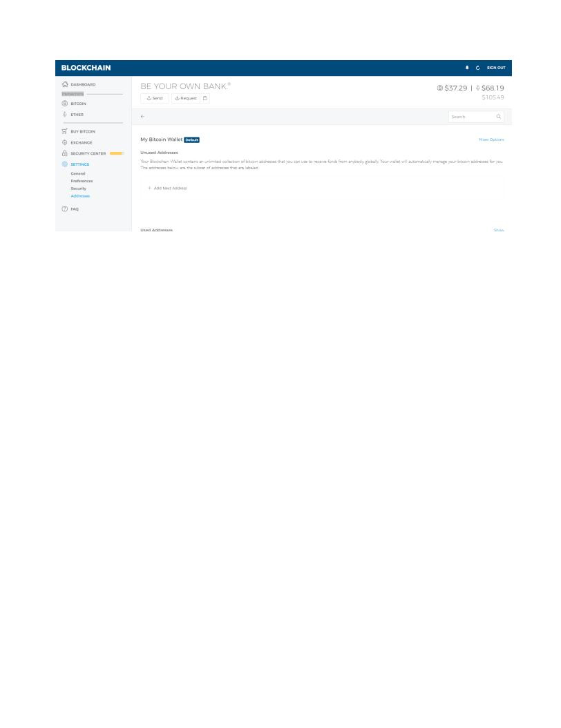
Task: Click the Ether diamond icon in sidebar
Action: click(64, 114)
